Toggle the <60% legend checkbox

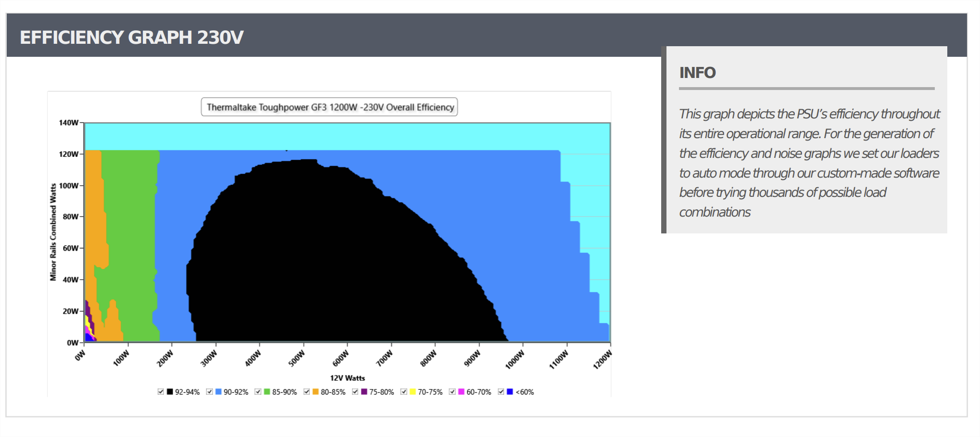[501, 392]
